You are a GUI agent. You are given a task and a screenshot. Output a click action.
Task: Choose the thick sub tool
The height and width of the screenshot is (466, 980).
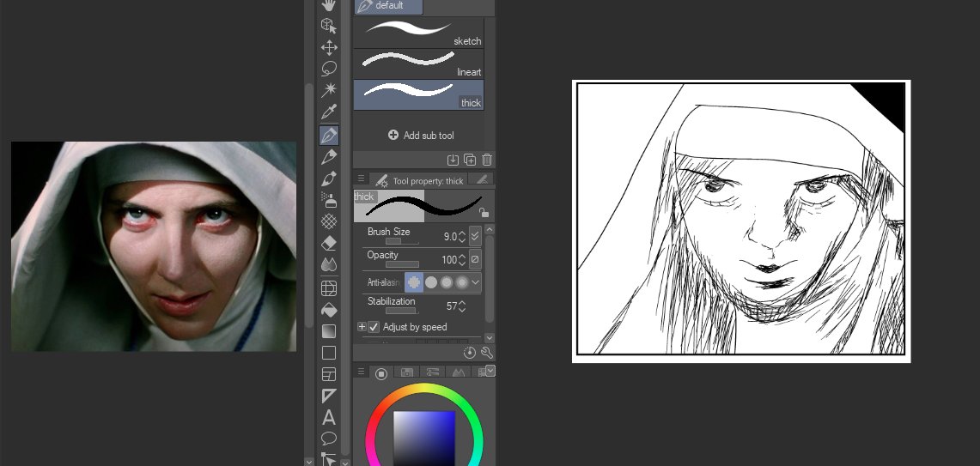pos(418,95)
